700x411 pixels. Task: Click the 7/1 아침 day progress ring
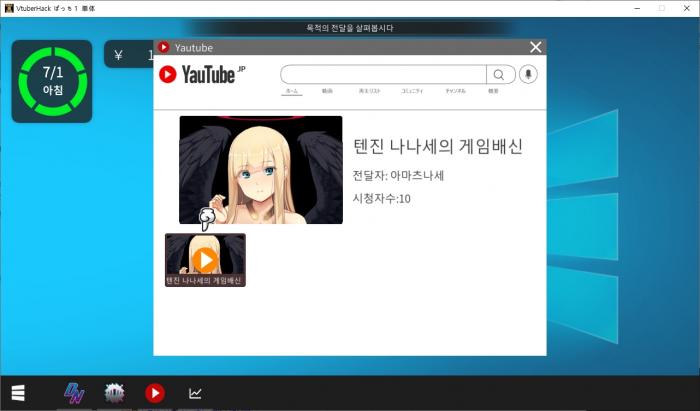[52, 82]
